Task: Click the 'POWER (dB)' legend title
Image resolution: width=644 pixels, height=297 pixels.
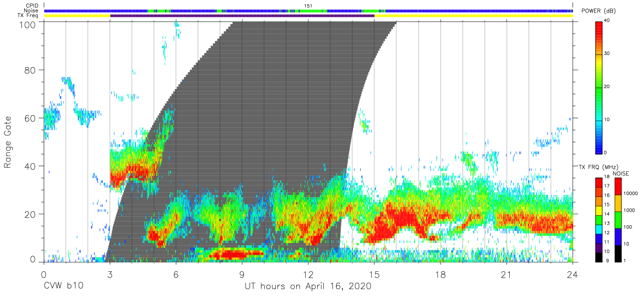Action: 598,11
